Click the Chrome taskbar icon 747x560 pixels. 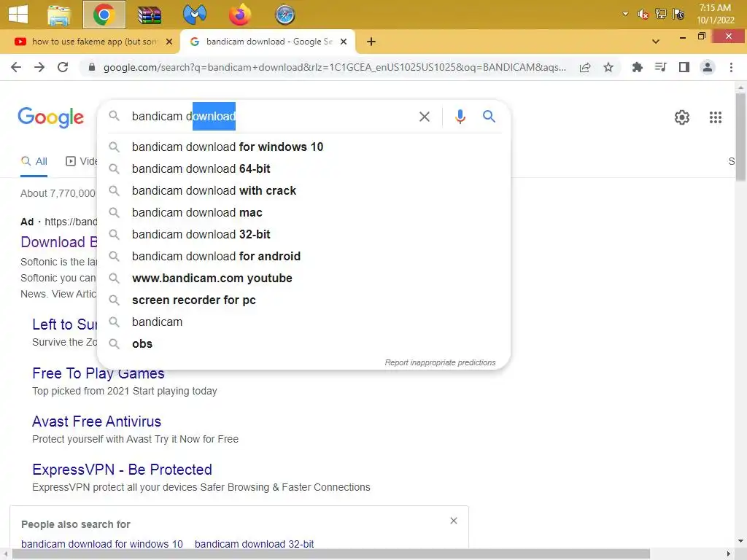(x=104, y=15)
